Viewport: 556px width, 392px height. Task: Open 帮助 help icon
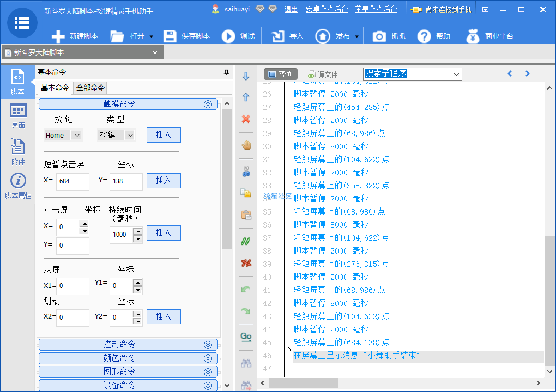coord(424,36)
